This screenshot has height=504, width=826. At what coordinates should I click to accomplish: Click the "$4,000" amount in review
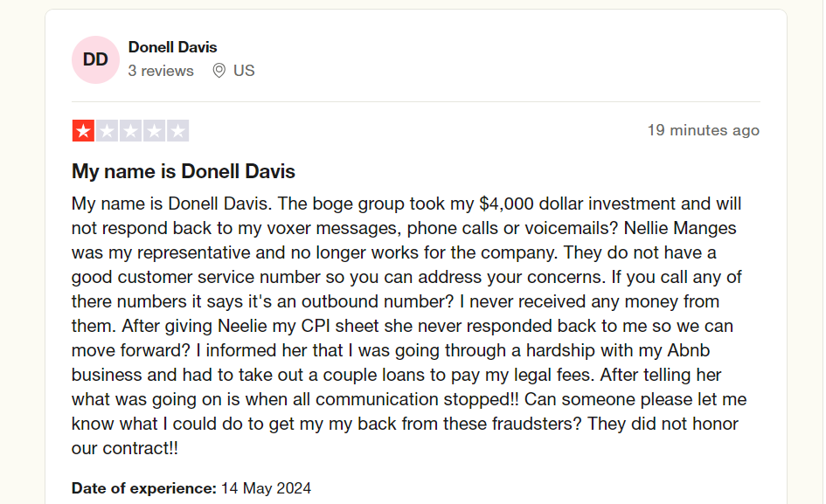coord(506,204)
